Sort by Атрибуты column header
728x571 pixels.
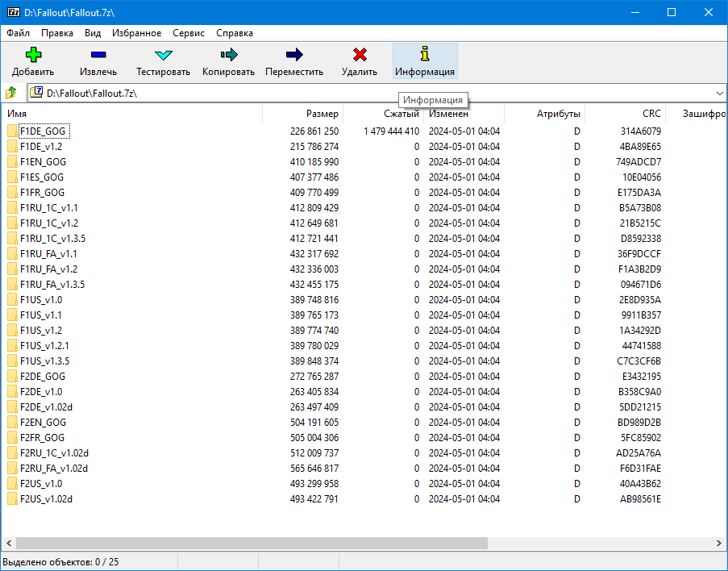545,114
